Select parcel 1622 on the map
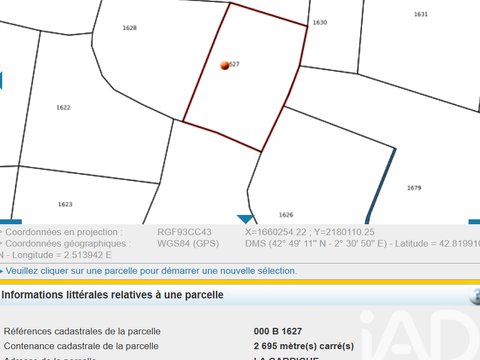The image size is (480, 360). [63, 107]
